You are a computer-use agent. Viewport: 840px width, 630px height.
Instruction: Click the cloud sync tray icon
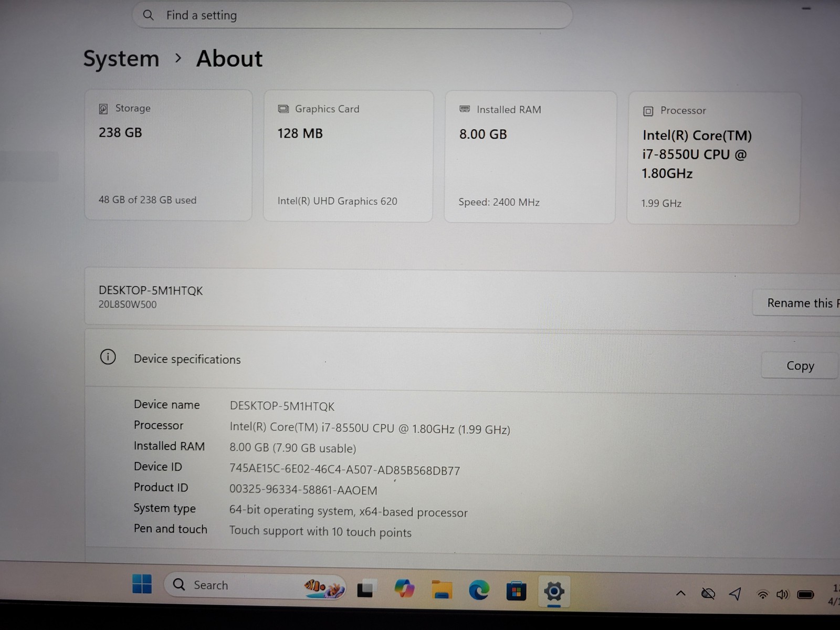point(708,594)
